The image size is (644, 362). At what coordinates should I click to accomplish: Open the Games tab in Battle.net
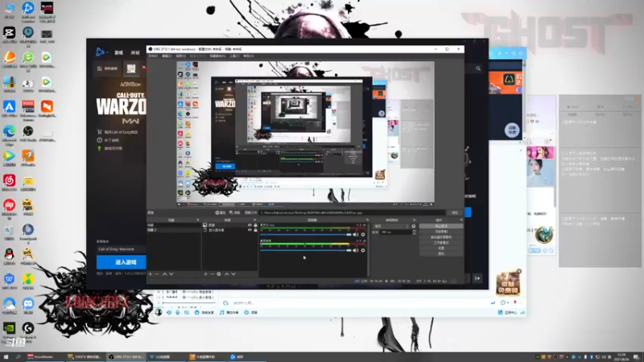pyautogui.click(x=118, y=52)
